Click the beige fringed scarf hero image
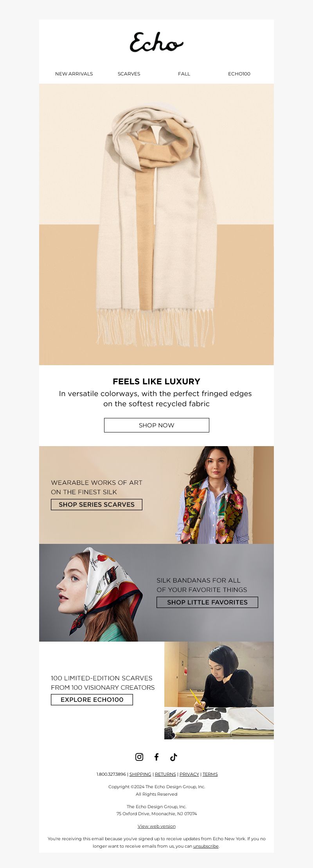This screenshot has width=313, height=868. pos(156,224)
